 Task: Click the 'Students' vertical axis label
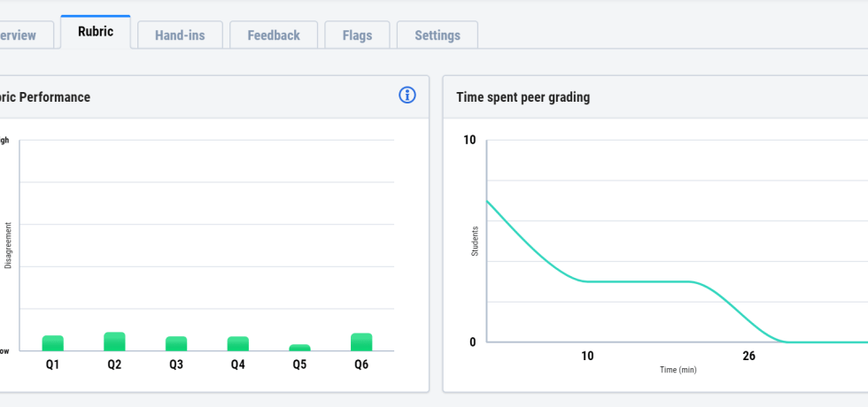(475, 242)
